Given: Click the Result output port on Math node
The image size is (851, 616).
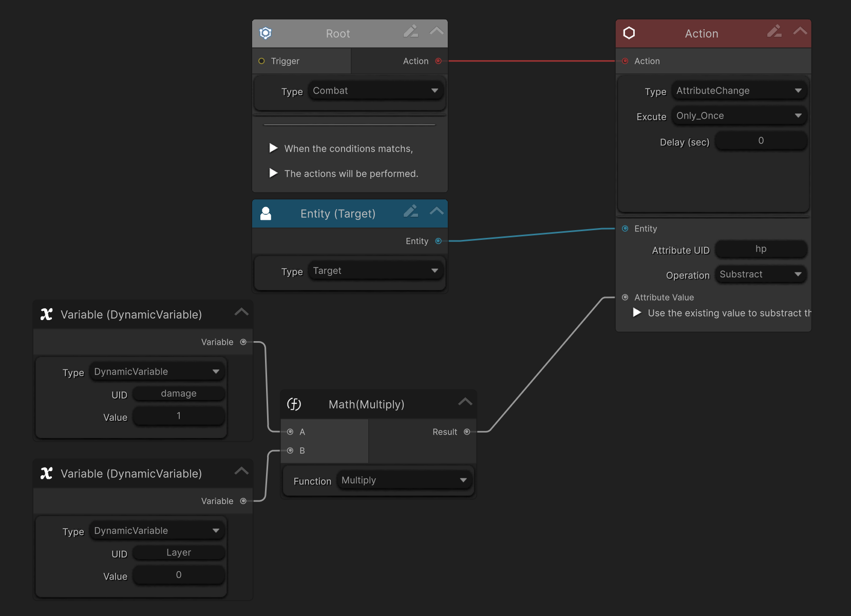Looking at the screenshot, I should click(x=467, y=432).
